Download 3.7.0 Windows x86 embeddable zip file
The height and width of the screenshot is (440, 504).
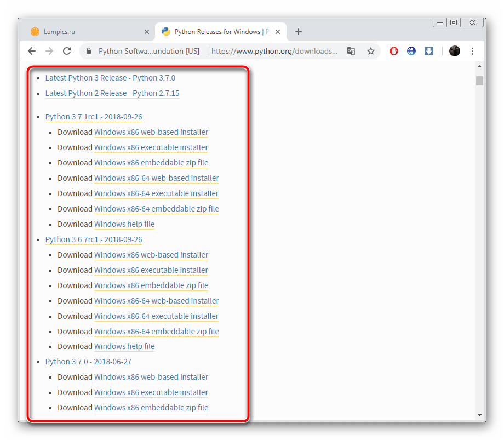(151, 408)
